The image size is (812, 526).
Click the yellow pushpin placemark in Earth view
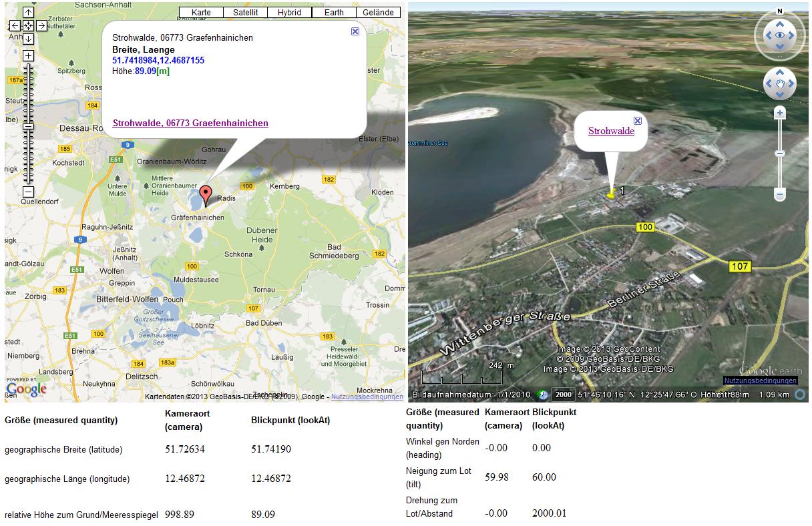click(611, 193)
